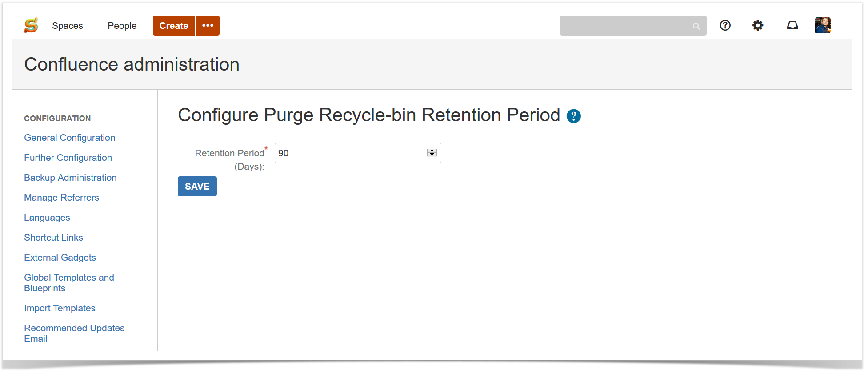Viewport: 868px width, 373px height.
Task: Open the help question mark menu
Action: (725, 25)
